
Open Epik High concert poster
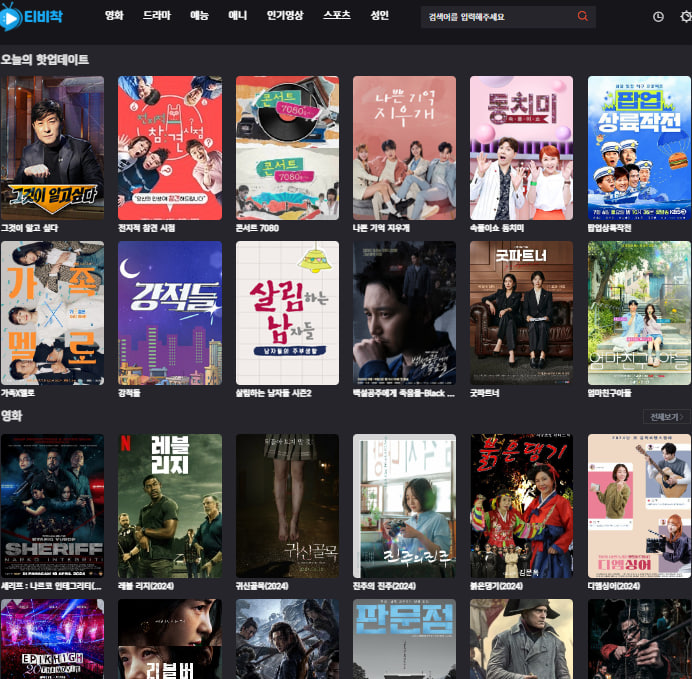[53, 639]
